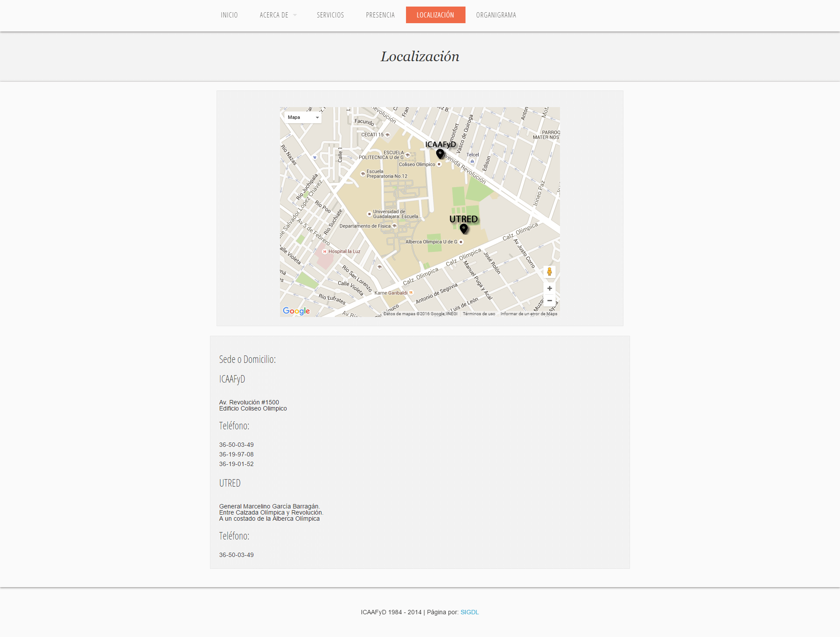
Task: Open Términos de uso map link
Action: [x=479, y=314]
